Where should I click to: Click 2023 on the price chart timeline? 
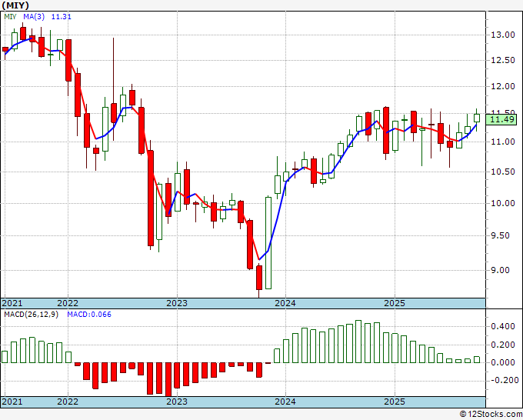[x=177, y=303]
